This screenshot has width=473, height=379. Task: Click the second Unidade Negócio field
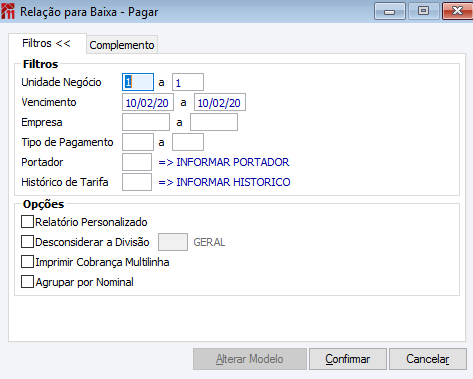(188, 82)
